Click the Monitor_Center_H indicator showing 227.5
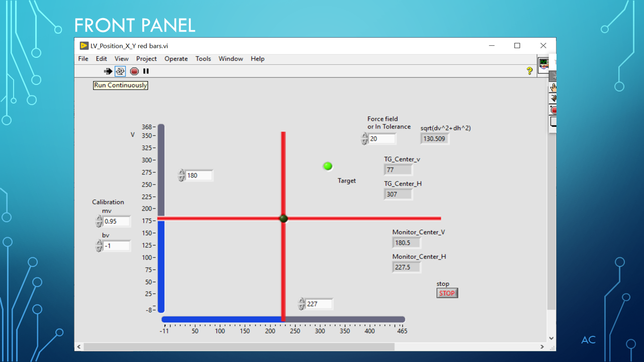The image size is (644, 362). pos(407,267)
